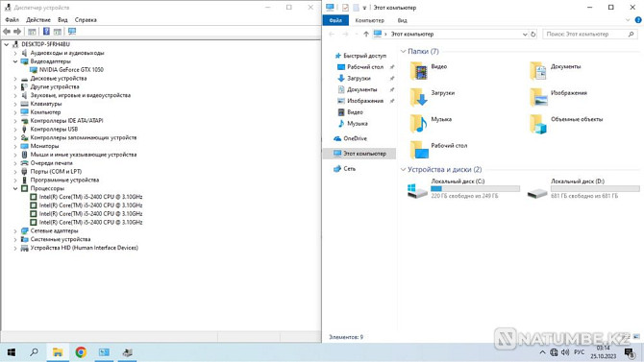Click Forward arrow in Device Manager toolbar
Image resolution: width=644 pixels, height=362 pixels.
[17, 32]
